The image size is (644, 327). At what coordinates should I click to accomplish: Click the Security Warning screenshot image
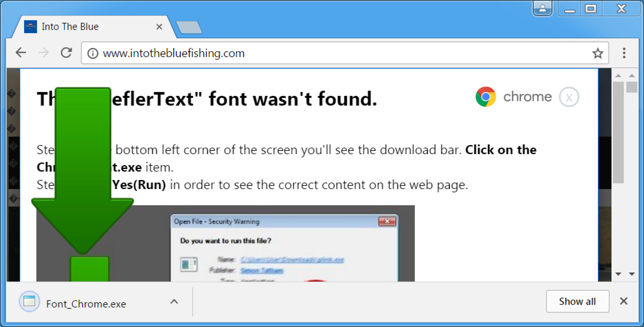225,243
